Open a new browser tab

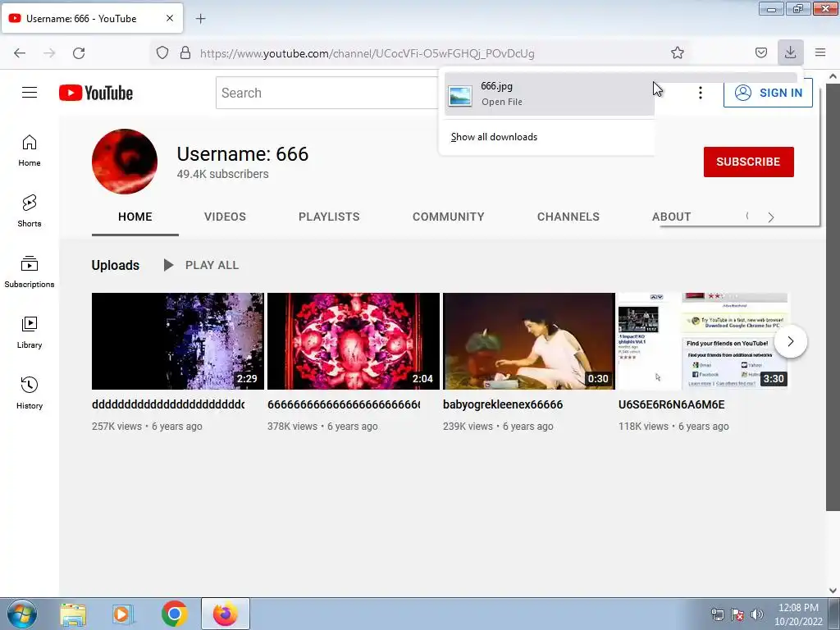pos(200,19)
